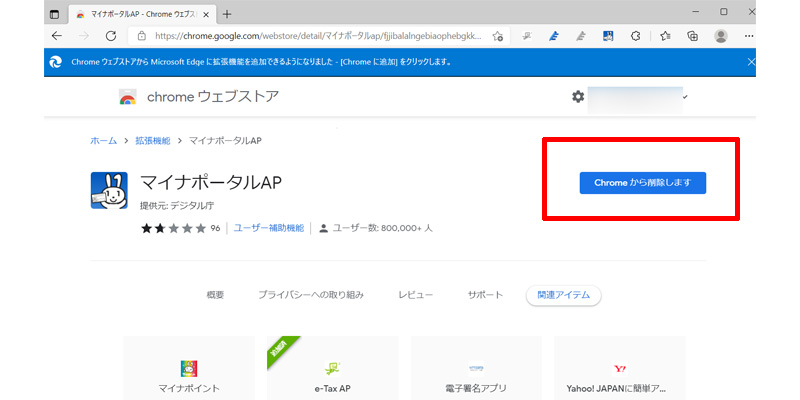This screenshot has height=400, width=800.
Task: Expand the account dropdown arrow
Action: pyautogui.click(x=685, y=96)
